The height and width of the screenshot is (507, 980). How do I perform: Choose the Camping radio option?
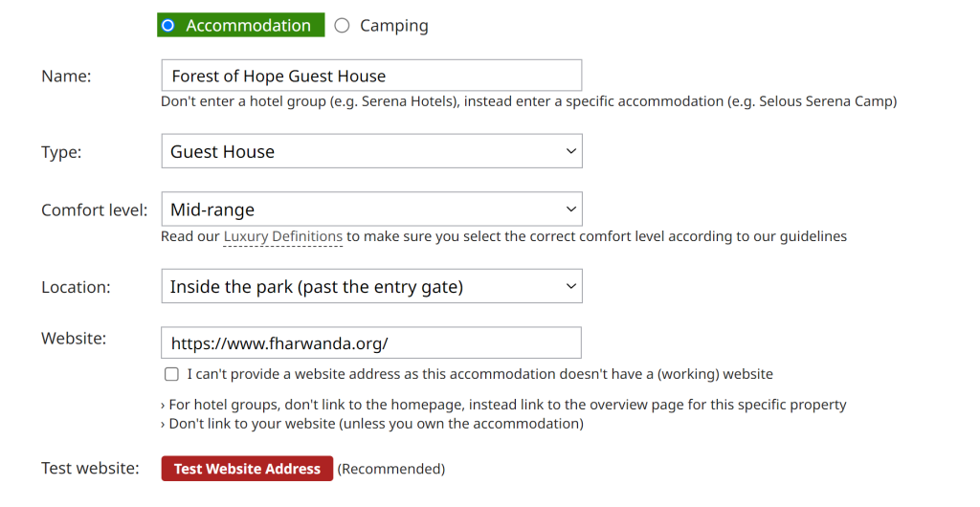coord(343,26)
